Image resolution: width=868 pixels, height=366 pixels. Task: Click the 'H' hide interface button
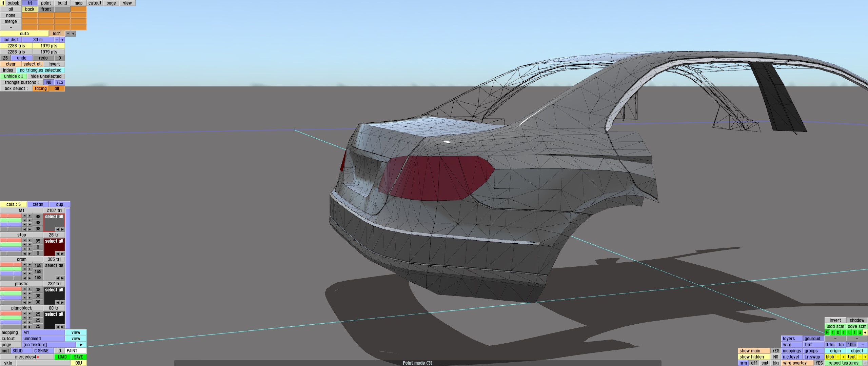3,3
